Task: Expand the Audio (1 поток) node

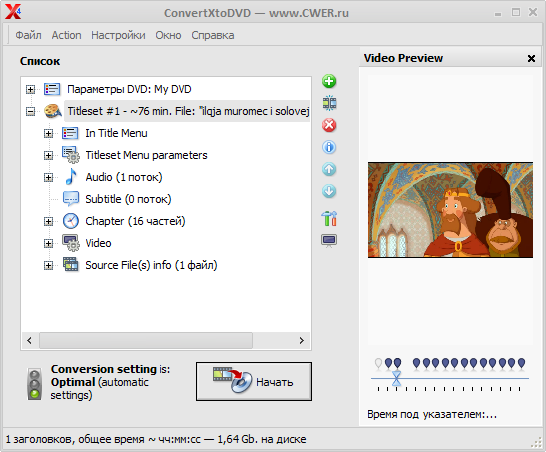Action: pyautogui.click(x=48, y=177)
